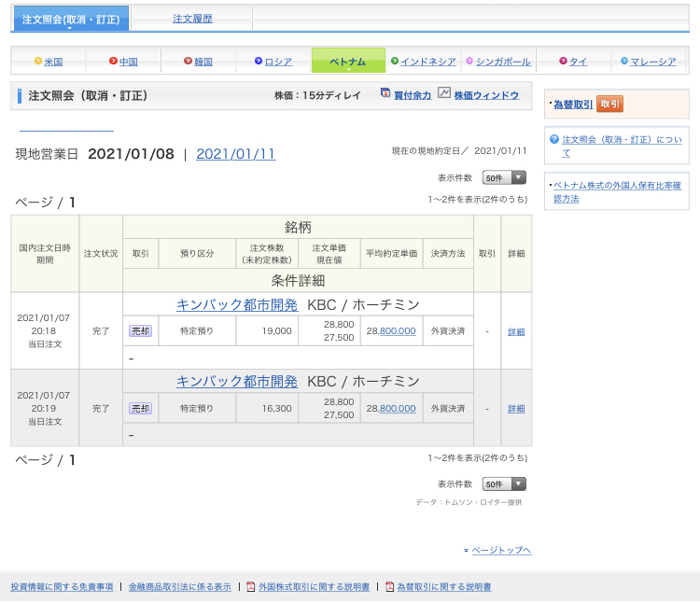Switch to 中国 market tab
Image resolution: width=700 pixels, height=603 pixels.
(129, 62)
